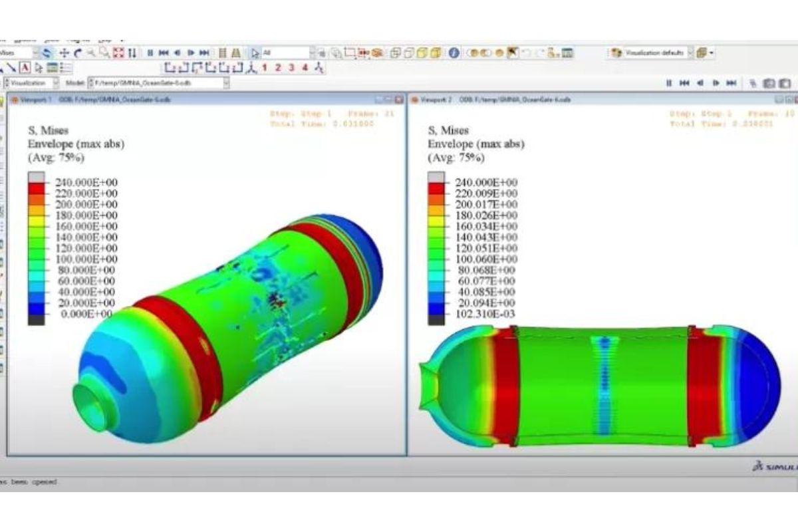The width and height of the screenshot is (798, 532).
Task: Open the Visualization defaults dropdown
Action: pos(690,53)
